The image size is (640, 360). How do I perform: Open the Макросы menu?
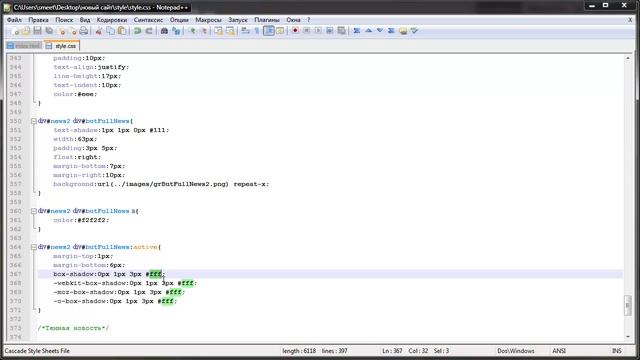208,20
